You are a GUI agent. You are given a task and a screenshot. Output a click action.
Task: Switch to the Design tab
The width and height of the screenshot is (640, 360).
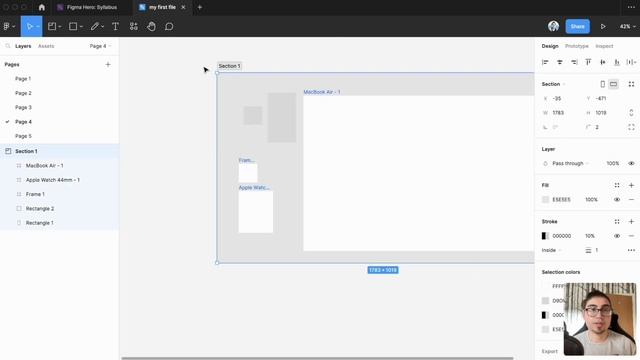coord(550,46)
